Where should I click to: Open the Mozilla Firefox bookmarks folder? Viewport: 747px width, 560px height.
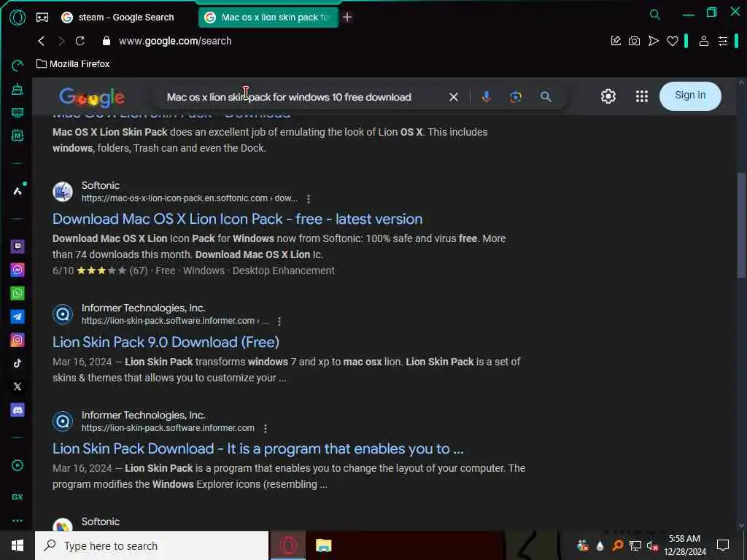(x=73, y=64)
